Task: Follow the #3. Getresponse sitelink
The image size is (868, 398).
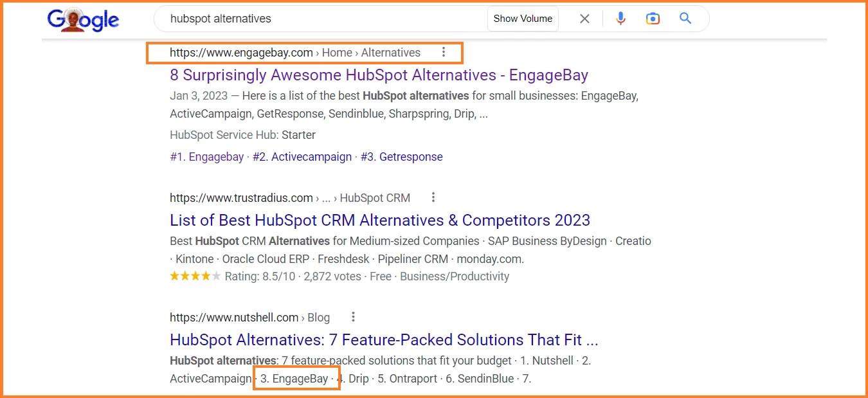Action: click(x=402, y=157)
